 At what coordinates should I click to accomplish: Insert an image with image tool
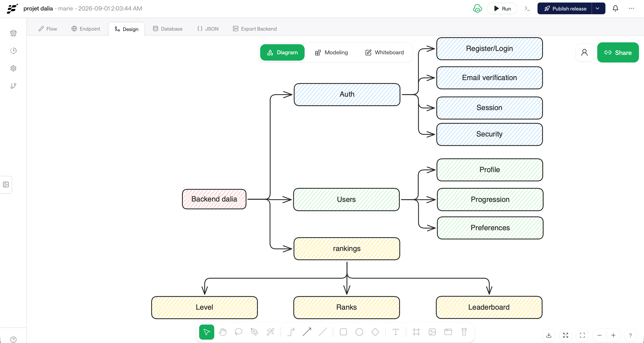pyautogui.click(x=432, y=332)
